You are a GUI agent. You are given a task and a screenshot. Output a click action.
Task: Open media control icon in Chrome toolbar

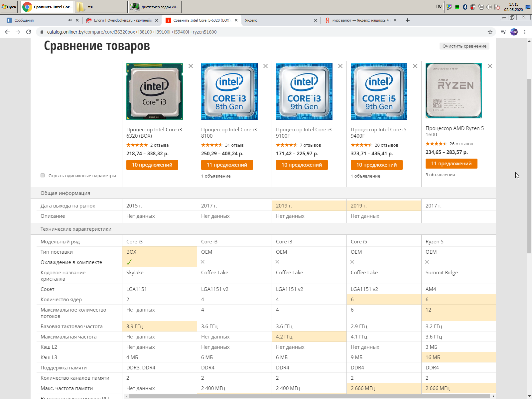(x=503, y=32)
